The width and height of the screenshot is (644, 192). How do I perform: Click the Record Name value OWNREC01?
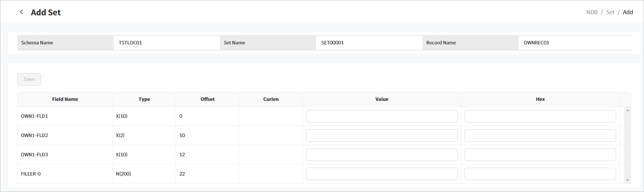coord(536,43)
